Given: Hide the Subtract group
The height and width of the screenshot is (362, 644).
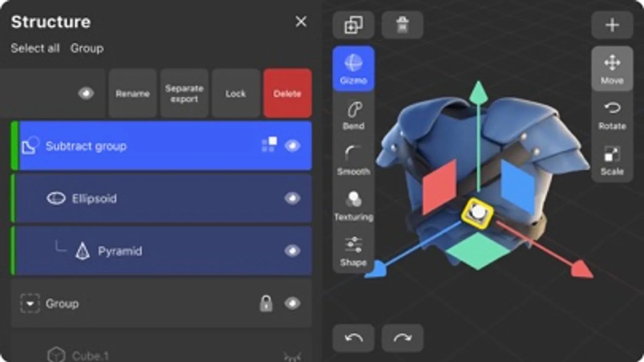Looking at the screenshot, I should [292, 146].
